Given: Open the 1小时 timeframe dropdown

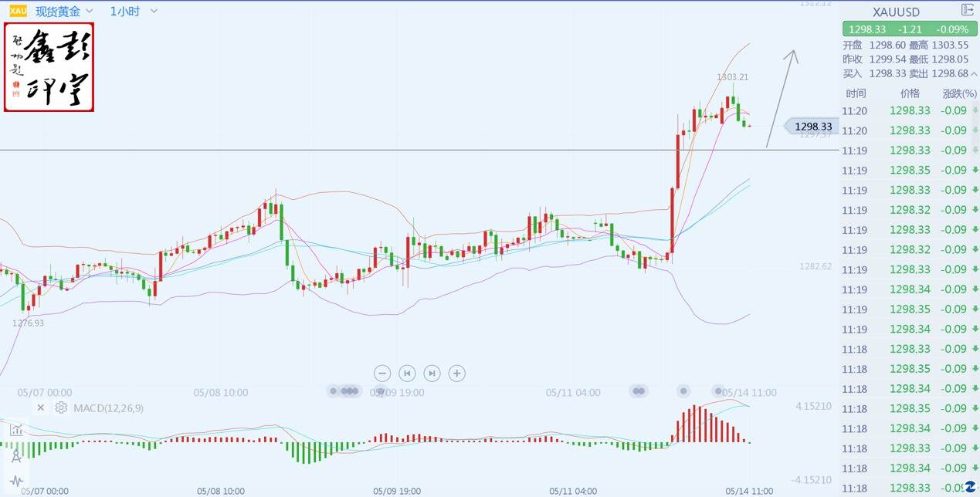Looking at the screenshot, I should click(x=134, y=12).
